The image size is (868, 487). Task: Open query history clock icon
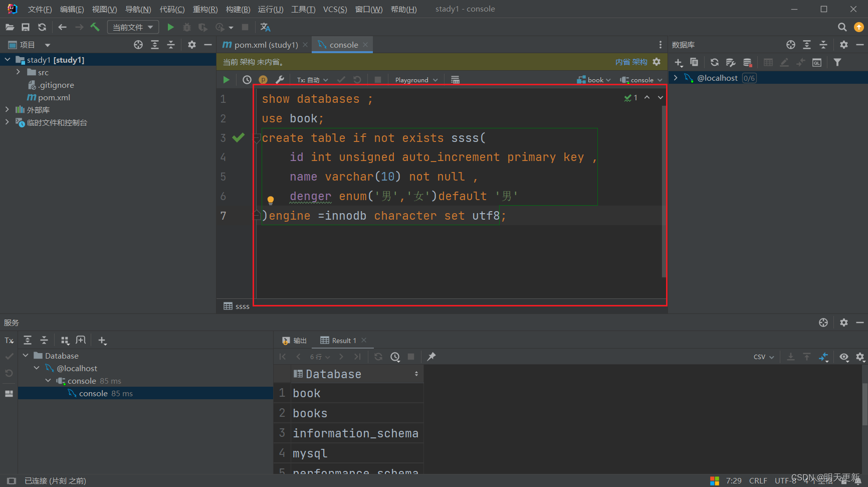coord(247,80)
